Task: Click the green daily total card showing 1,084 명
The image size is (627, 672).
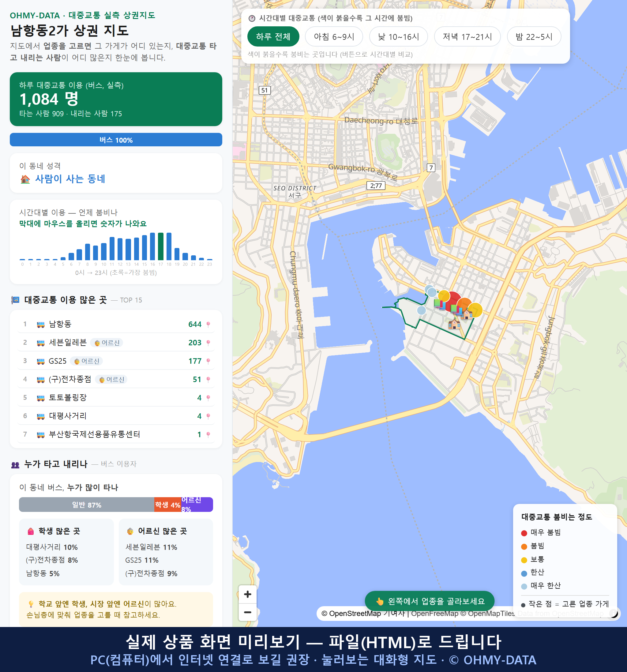Action: tap(116, 99)
